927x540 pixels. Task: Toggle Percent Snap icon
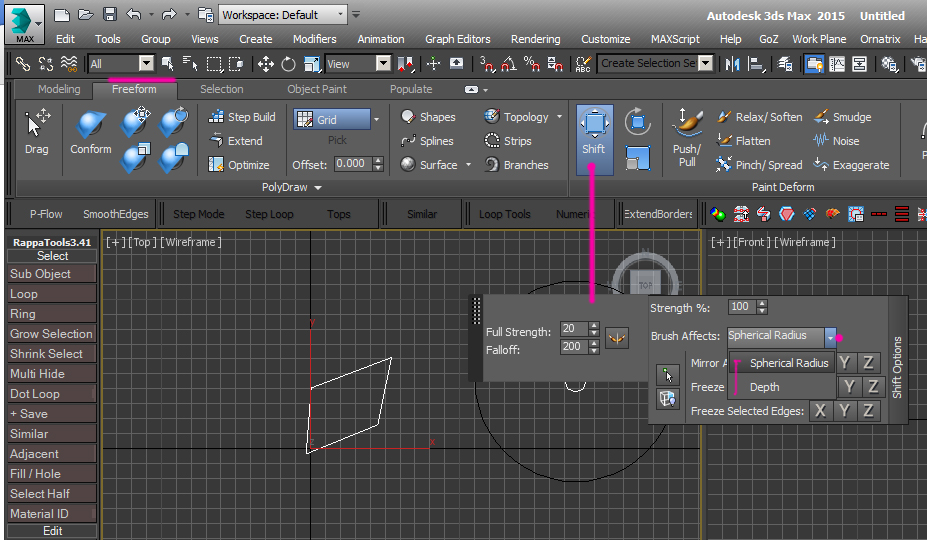532,64
